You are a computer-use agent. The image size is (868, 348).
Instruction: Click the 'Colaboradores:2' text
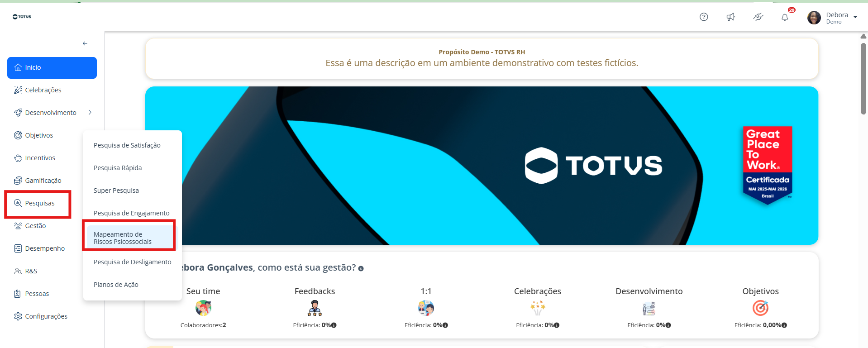tap(203, 325)
